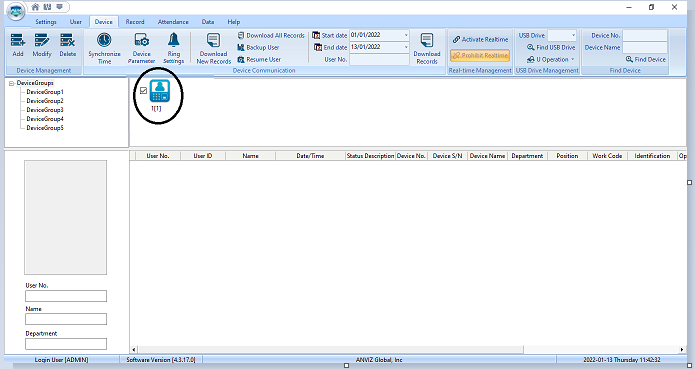Image resolution: width=695 pixels, height=369 pixels.
Task: Select the device 1(1) icon
Action: [160, 91]
